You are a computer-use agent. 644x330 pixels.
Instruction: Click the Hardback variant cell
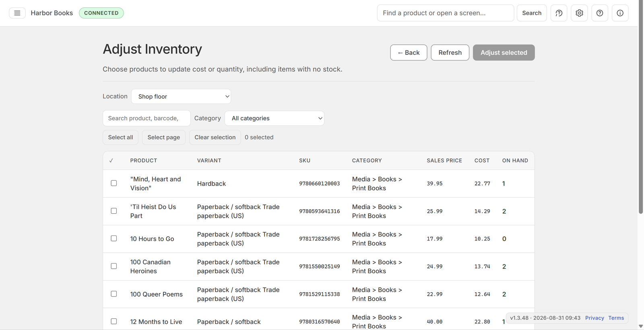211,184
